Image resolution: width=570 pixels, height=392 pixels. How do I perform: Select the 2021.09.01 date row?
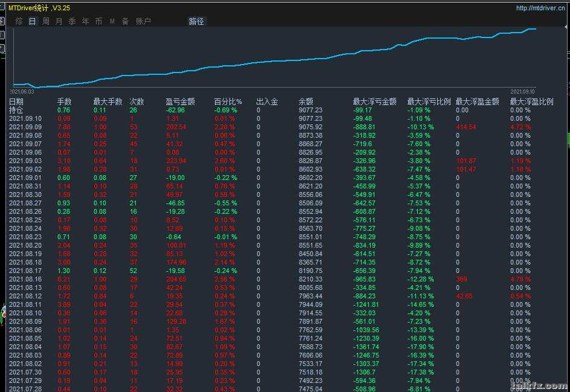pyautogui.click(x=25, y=178)
